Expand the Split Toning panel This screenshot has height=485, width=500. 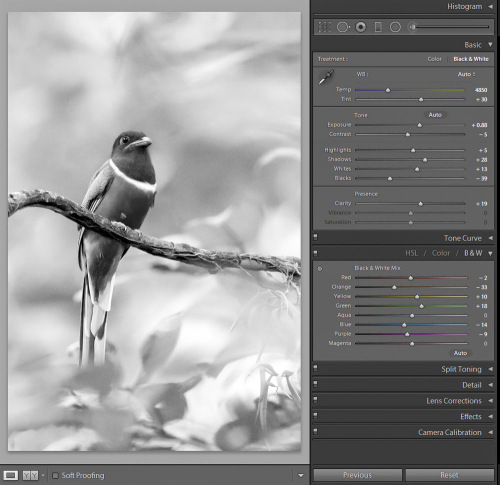coord(490,369)
